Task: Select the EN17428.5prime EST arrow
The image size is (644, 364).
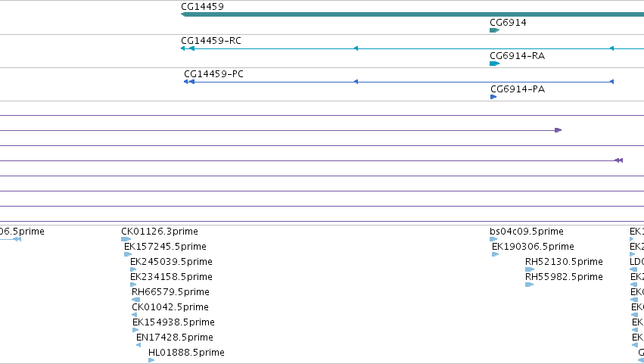Action: point(138,345)
